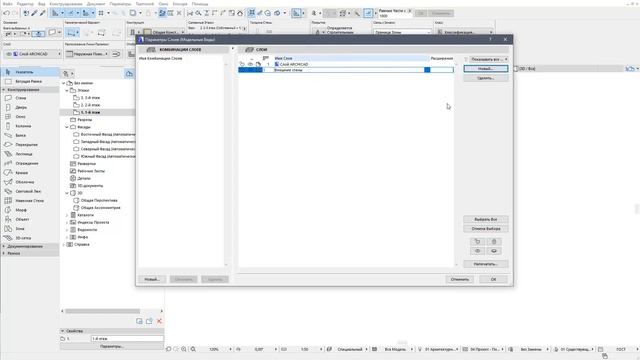Toggle lock icon of Слой ARCHICAD row
The image size is (640, 360).
click(242, 64)
